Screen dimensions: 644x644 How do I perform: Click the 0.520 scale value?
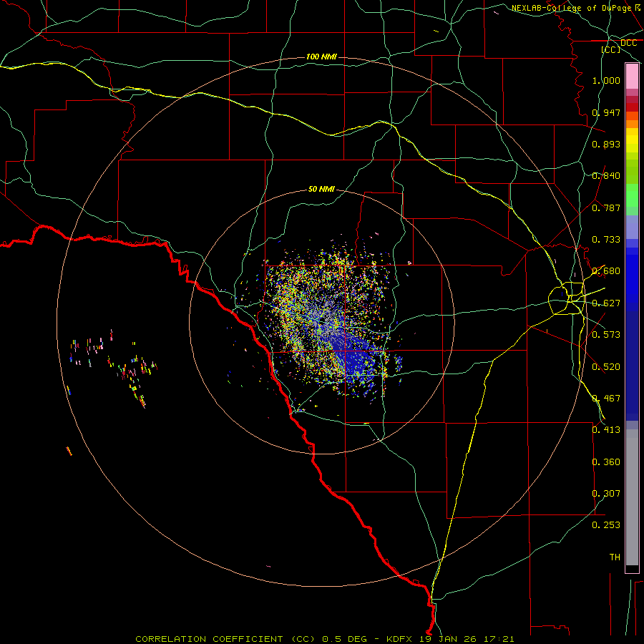[606, 367]
